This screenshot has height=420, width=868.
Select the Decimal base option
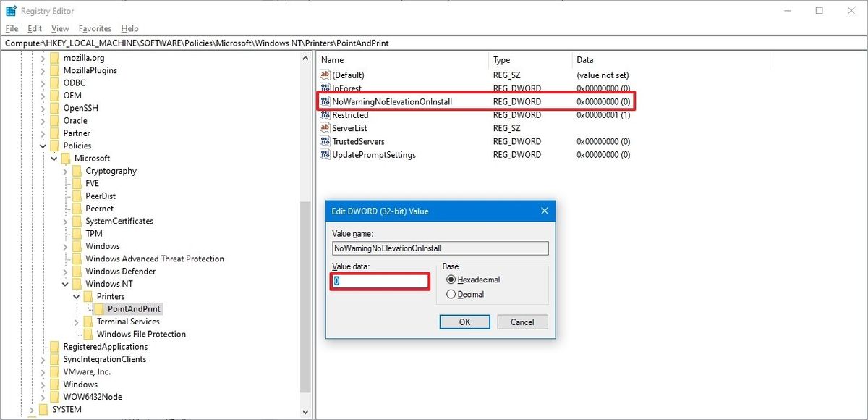coord(451,295)
